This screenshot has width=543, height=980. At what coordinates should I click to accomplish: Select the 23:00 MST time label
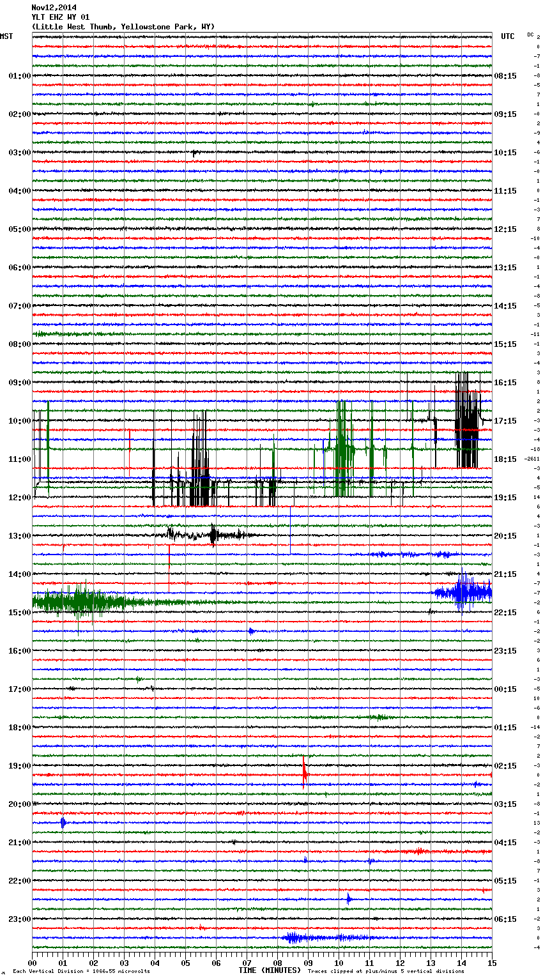[19, 919]
